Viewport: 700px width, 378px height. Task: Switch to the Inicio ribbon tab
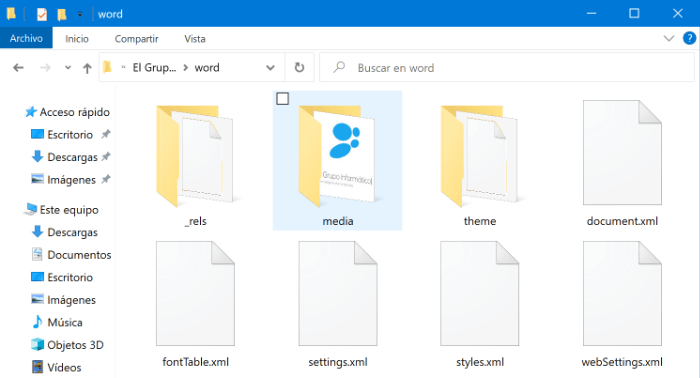click(77, 39)
